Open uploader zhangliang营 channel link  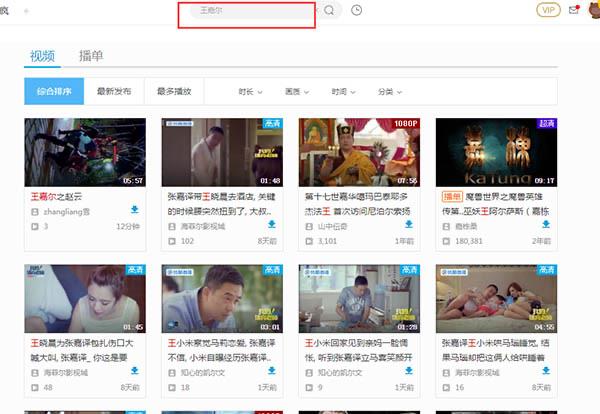pos(68,211)
